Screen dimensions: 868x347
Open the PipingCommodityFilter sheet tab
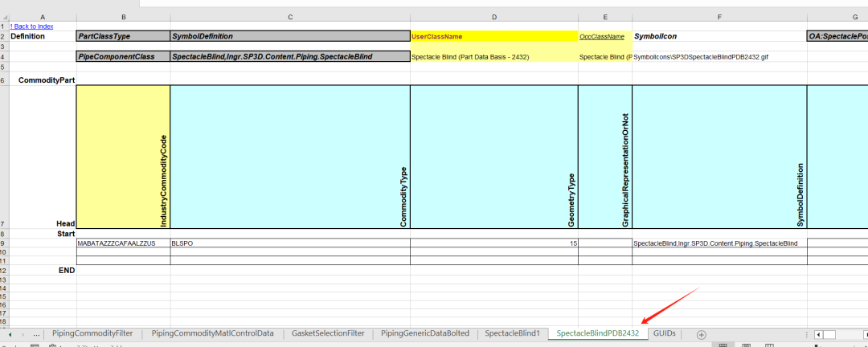coord(92,333)
